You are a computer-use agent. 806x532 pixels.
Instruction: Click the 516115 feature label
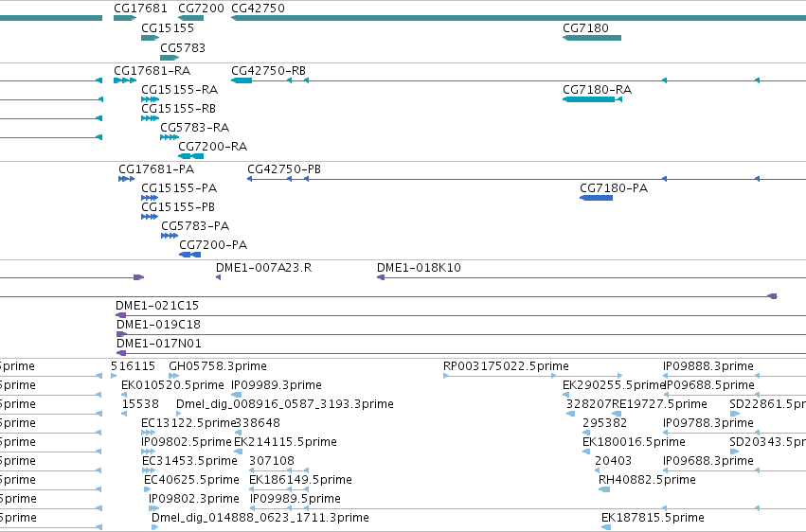click(x=134, y=366)
